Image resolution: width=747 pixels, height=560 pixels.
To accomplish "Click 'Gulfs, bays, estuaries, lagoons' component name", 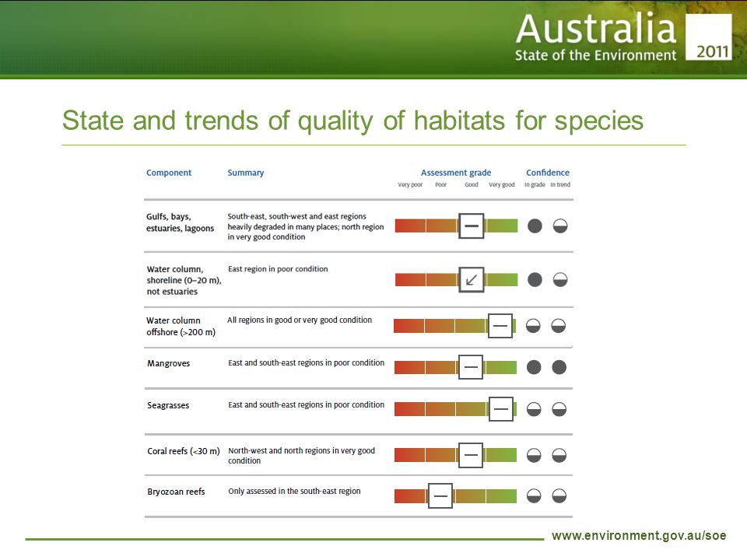I will [x=180, y=222].
